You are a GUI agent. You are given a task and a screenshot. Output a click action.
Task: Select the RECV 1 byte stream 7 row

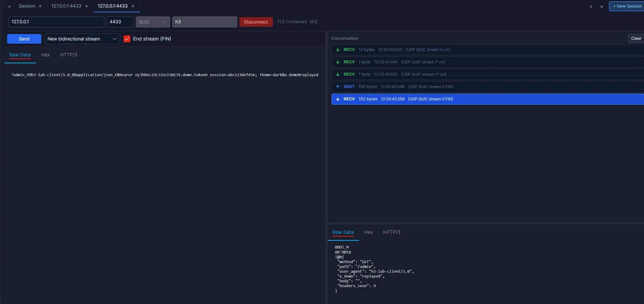488,62
